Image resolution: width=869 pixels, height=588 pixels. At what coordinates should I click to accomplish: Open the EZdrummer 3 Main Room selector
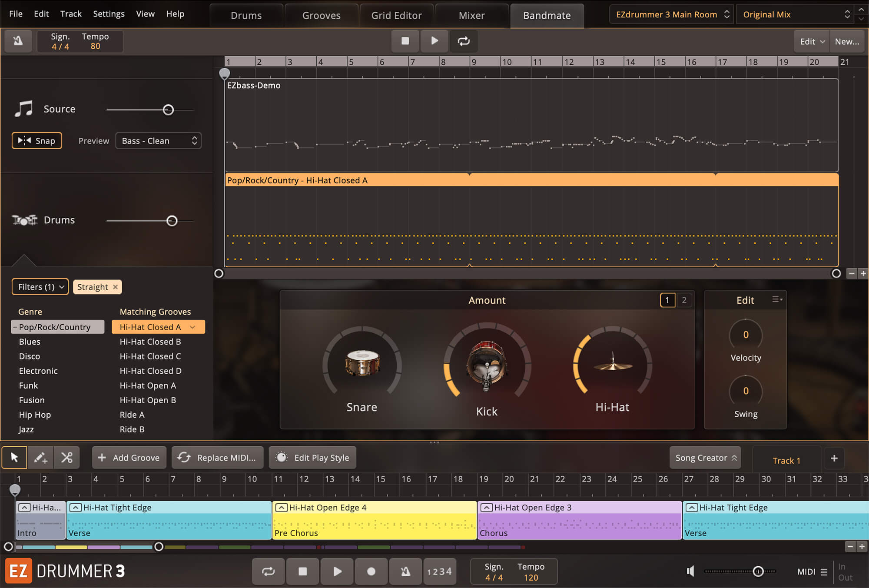671,14
